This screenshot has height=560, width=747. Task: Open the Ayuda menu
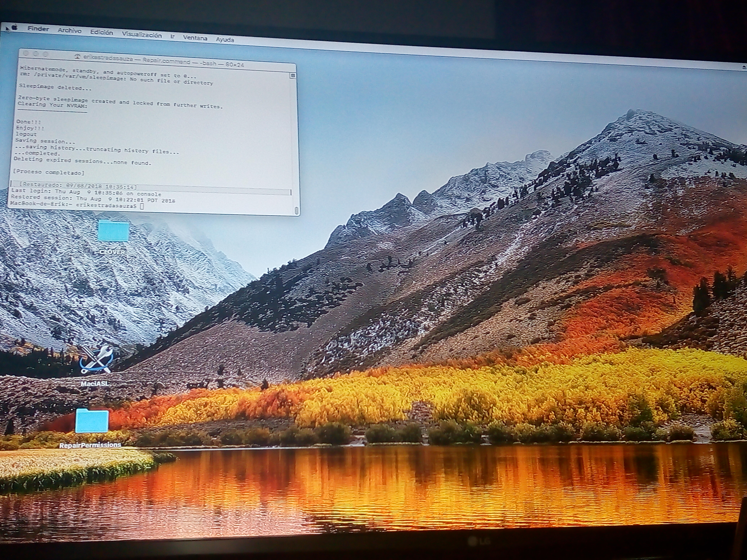(225, 39)
